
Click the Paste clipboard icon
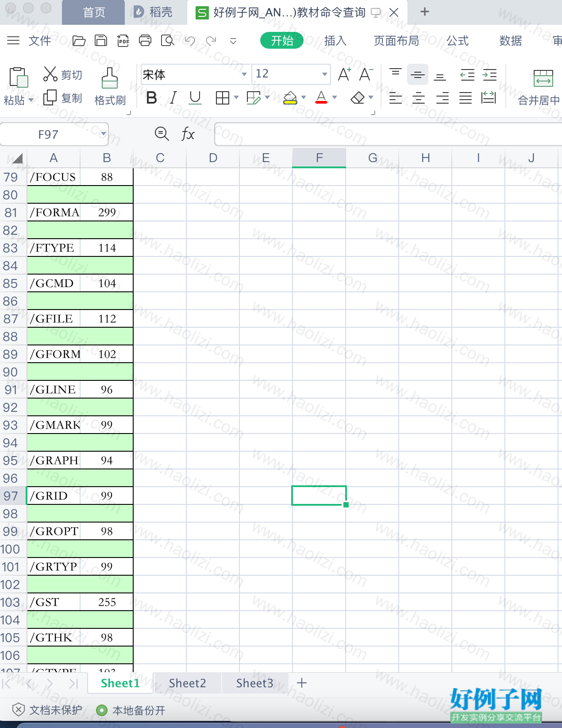click(x=19, y=77)
